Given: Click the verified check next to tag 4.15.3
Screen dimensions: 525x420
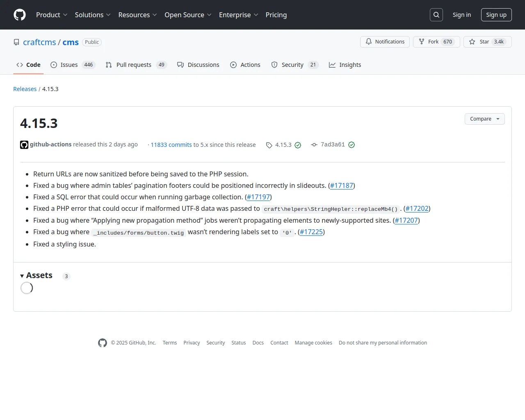Looking at the screenshot, I should (x=298, y=145).
